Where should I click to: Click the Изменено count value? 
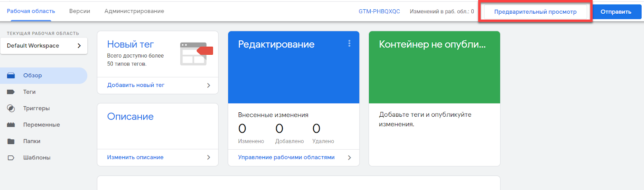[x=242, y=129]
